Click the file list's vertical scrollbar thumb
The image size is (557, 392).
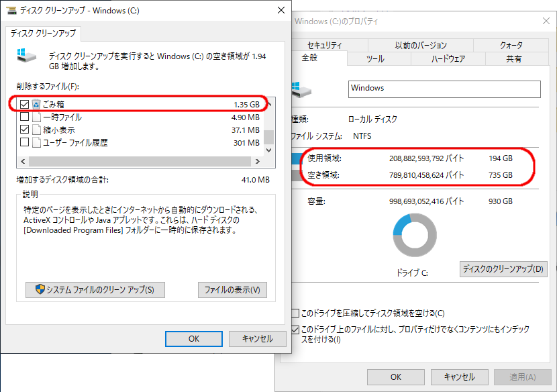pos(269,137)
